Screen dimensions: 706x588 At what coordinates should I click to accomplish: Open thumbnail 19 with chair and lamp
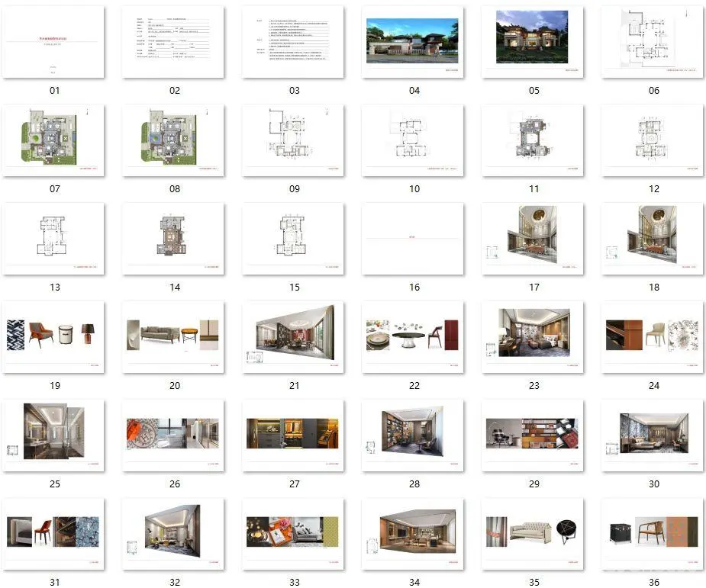click(54, 336)
